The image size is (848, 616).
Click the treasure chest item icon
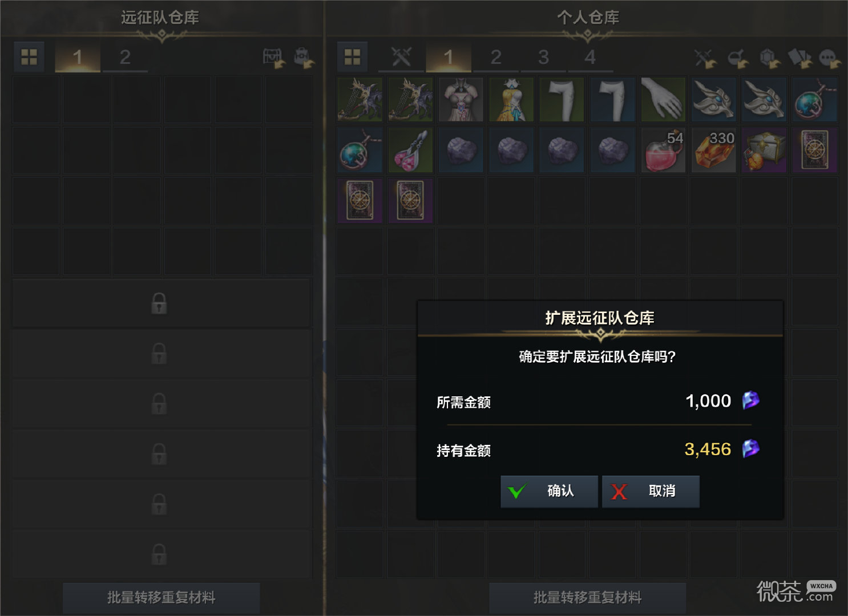pos(764,151)
